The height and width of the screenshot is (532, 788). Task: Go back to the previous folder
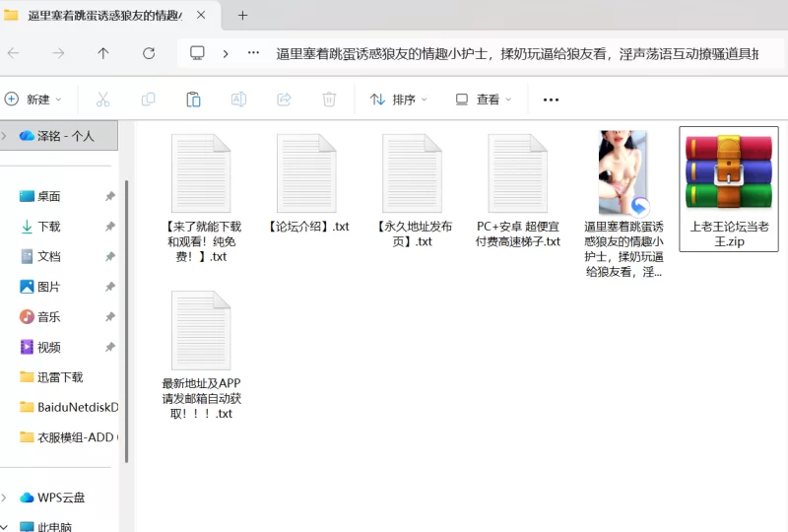[x=13, y=53]
